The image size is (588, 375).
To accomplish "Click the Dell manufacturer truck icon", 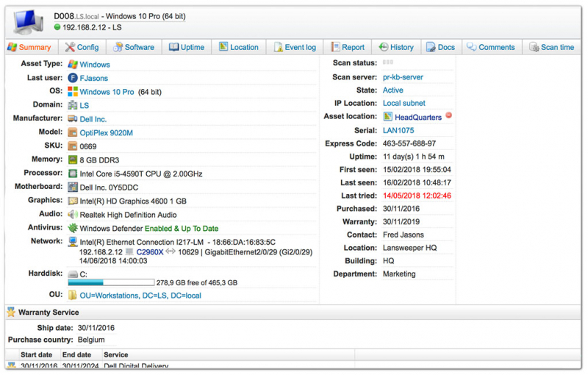I will click(73, 119).
